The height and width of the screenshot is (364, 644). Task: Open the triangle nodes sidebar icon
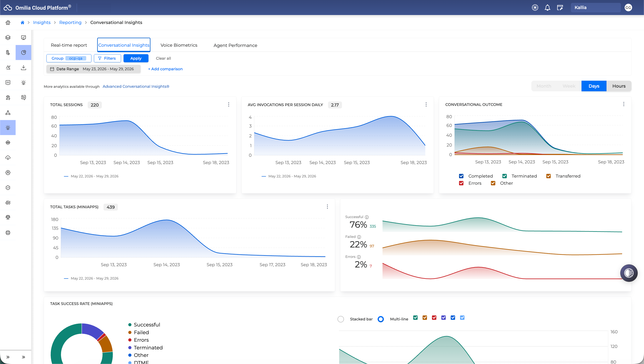pos(8,113)
